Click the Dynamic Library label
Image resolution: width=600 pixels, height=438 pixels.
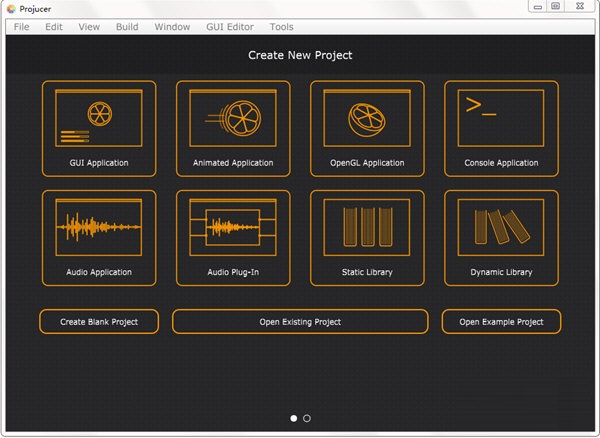(x=501, y=272)
